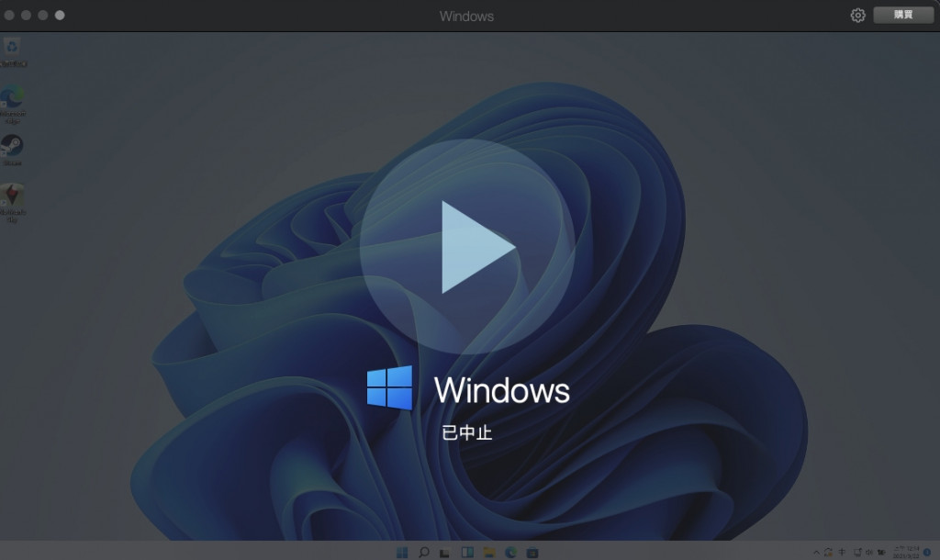940x560 pixels.
Task: Click the "Windows" title in the window title bar
Action: [x=466, y=17]
